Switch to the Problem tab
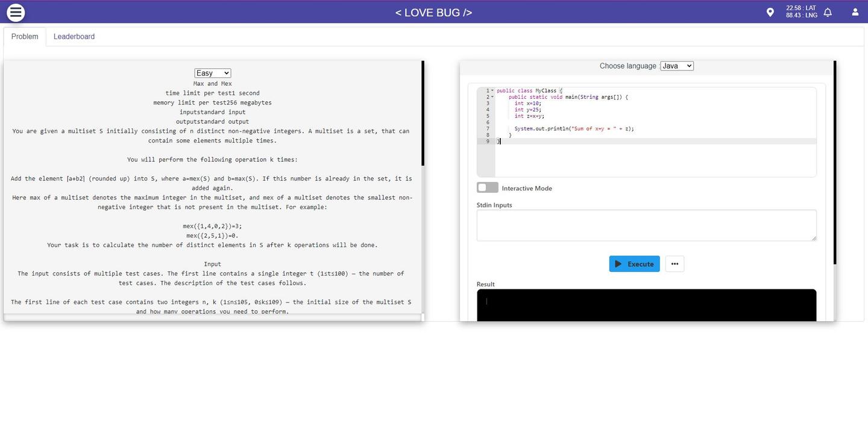 25,37
